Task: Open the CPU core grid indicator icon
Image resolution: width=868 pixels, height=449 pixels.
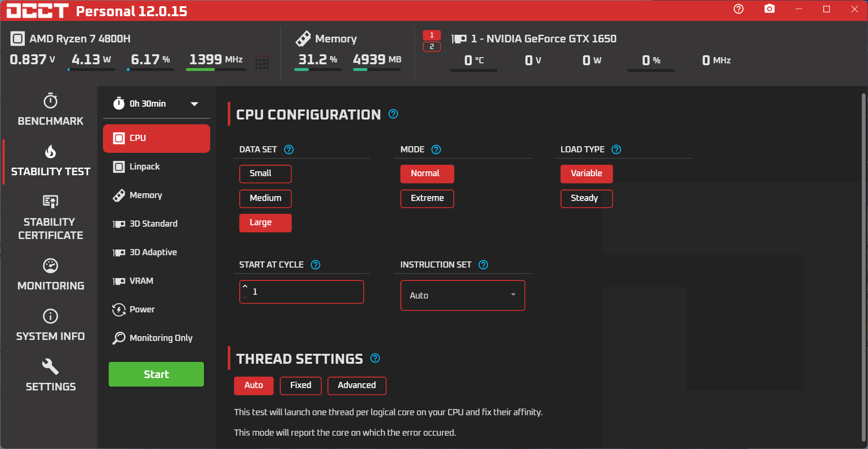Action: click(x=262, y=62)
